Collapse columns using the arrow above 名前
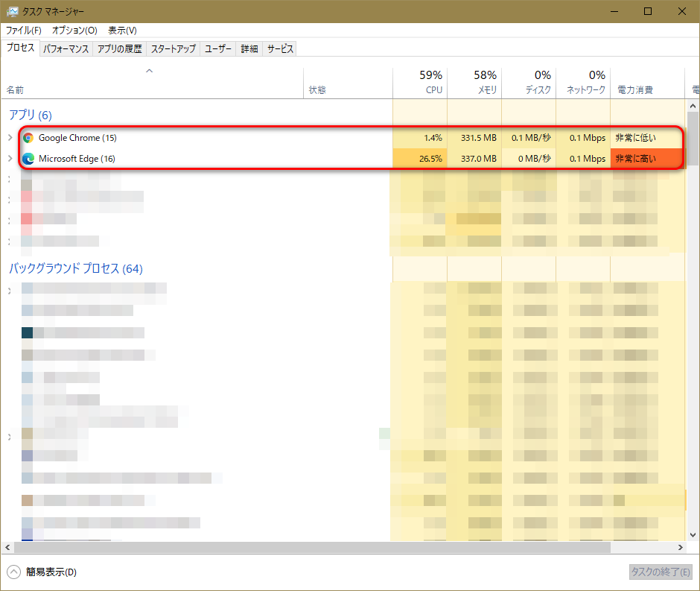Screen dimensions: 700x591 tap(149, 72)
